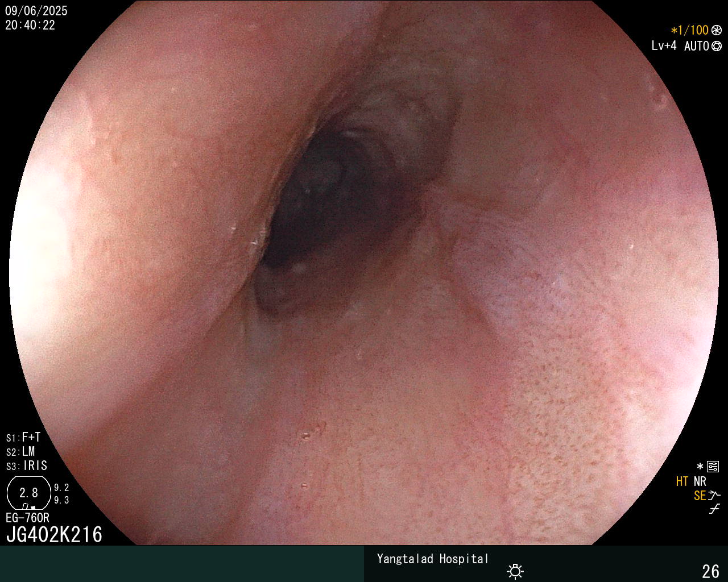Click the asterisk beside the settings icon
Screen dimensions: 728x582
(x=700, y=467)
